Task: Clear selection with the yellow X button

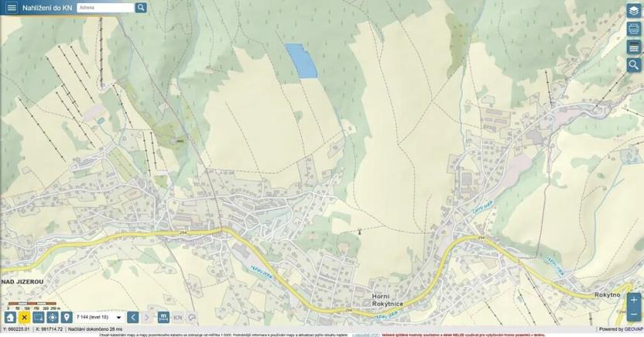Action: 24,317
